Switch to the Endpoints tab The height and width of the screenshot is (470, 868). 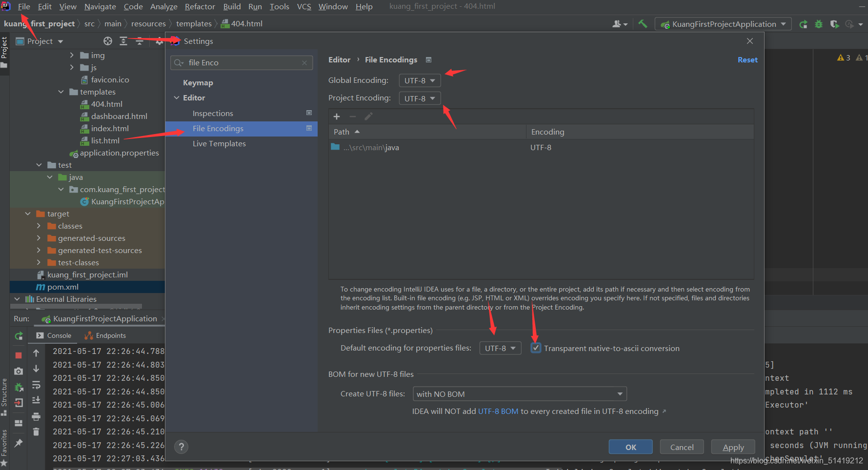(x=110, y=335)
